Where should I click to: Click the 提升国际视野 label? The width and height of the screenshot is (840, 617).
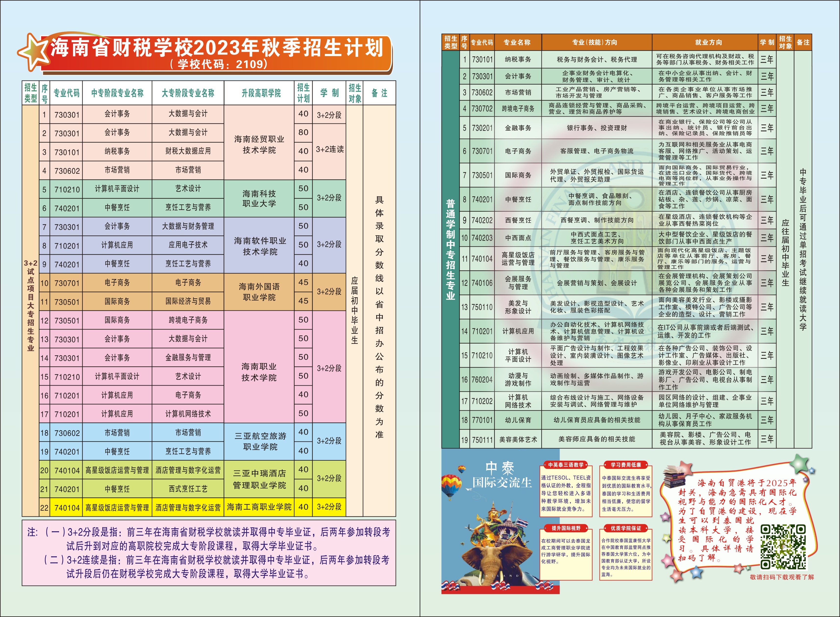pos(566,528)
